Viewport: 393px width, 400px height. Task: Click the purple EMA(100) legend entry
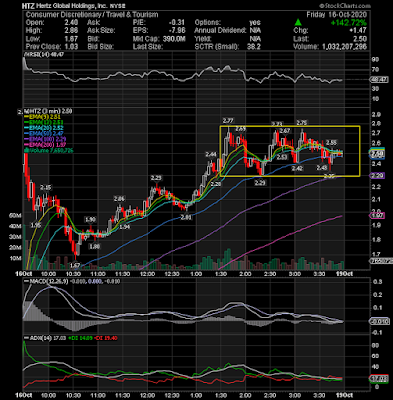(x=45, y=139)
